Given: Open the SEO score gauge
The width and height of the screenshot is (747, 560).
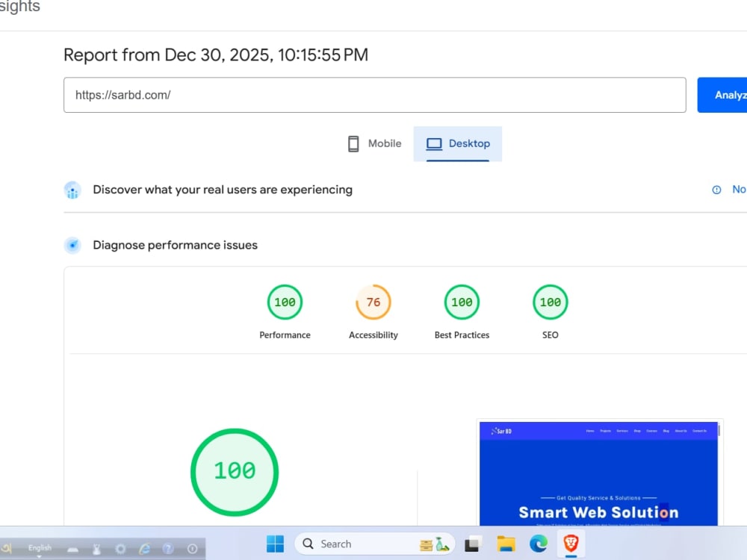Looking at the screenshot, I should tap(551, 302).
